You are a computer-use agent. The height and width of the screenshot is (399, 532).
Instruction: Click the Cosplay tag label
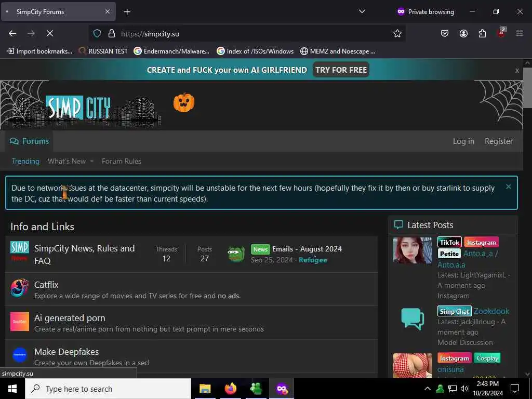click(487, 358)
